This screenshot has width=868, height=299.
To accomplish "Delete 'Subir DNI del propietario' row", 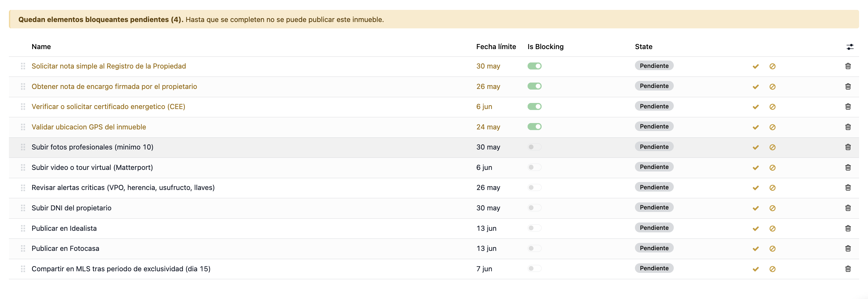I will click(x=848, y=208).
